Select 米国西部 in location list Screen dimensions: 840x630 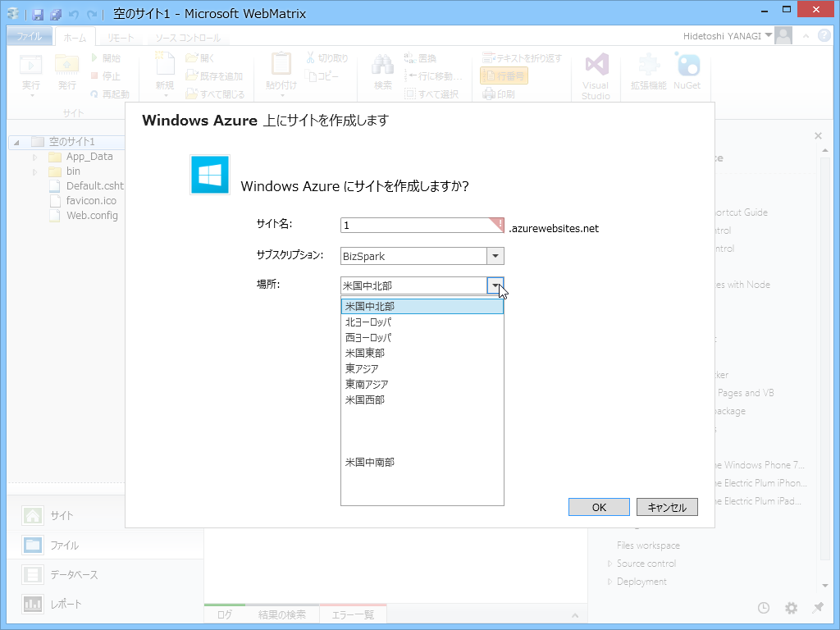(x=422, y=399)
